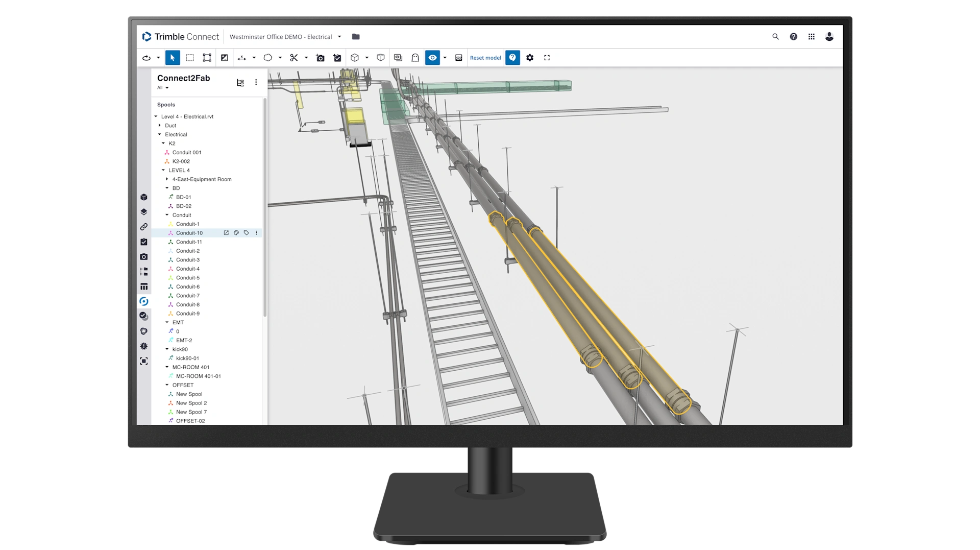
Task: Open the All filter dropdown
Action: click(x=163, y=88)
